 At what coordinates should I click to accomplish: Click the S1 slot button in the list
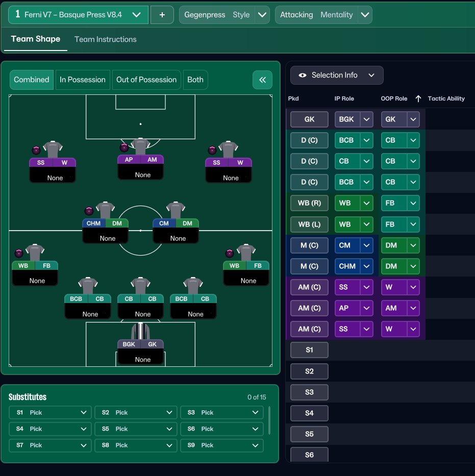click(309, 350)
